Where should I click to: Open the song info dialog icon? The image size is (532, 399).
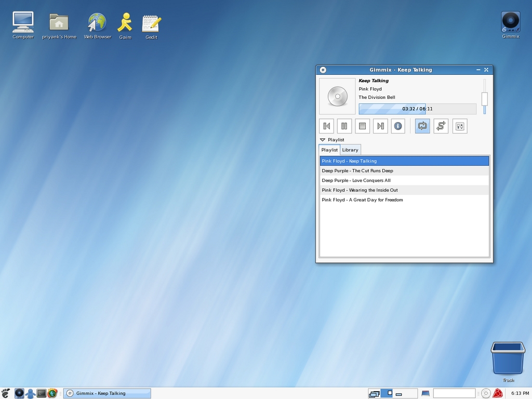tap(398, 126)
